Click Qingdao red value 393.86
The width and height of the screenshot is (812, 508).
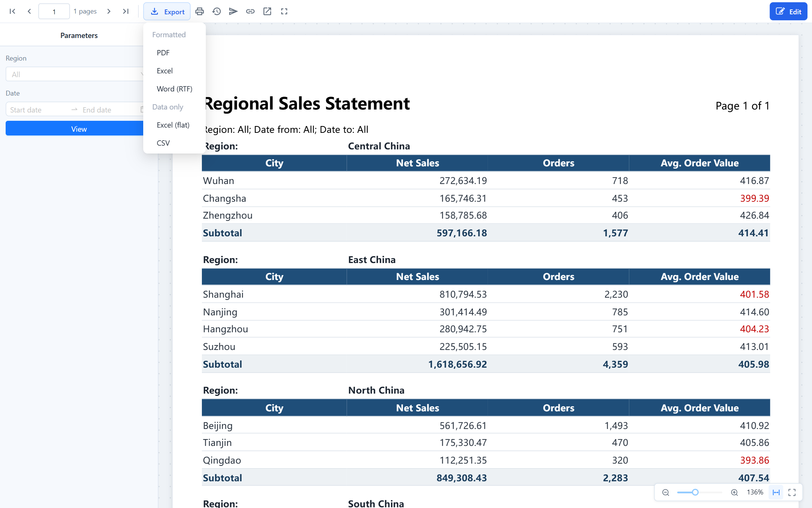click(754, 460)
